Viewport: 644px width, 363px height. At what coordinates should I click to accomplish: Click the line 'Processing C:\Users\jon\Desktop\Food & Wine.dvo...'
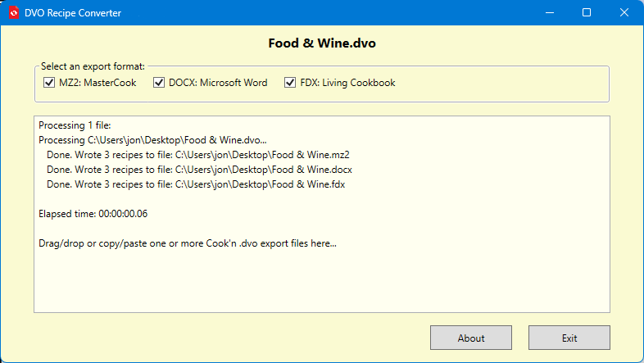click(x=152, y=140)
